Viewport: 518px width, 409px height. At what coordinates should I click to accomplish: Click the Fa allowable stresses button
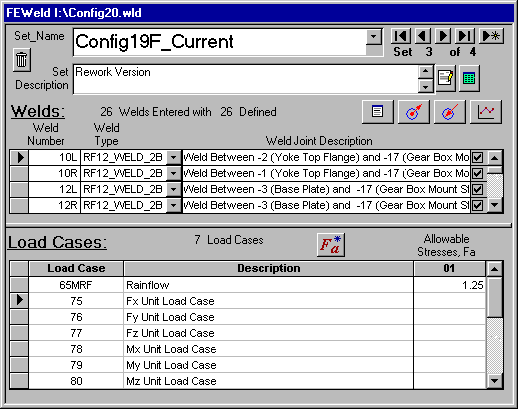(x=330, y=245)
